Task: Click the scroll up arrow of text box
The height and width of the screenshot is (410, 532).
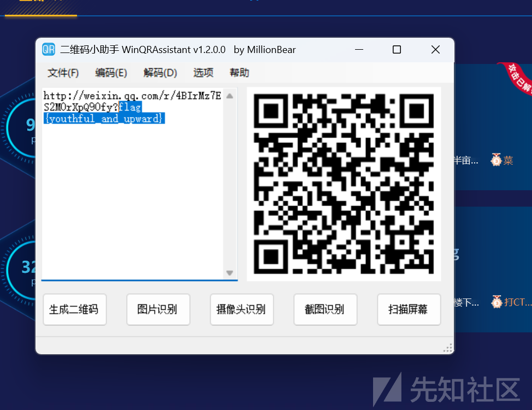Action: pyautogui.click(x=230, y=96)
